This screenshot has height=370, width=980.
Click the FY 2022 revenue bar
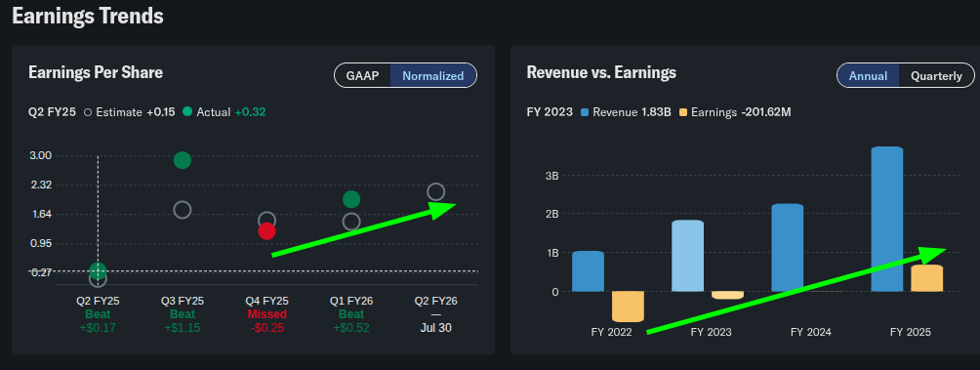click(589, 271)
